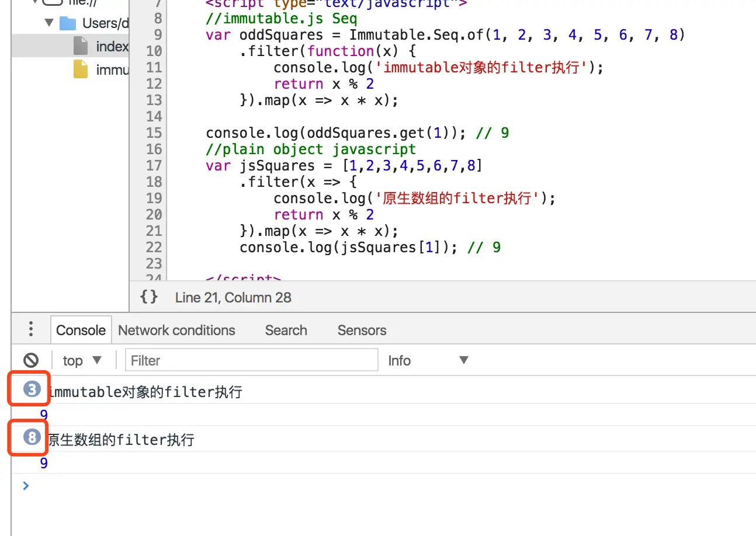Click line number 21 in the gutter

click(x=154, y=231)
